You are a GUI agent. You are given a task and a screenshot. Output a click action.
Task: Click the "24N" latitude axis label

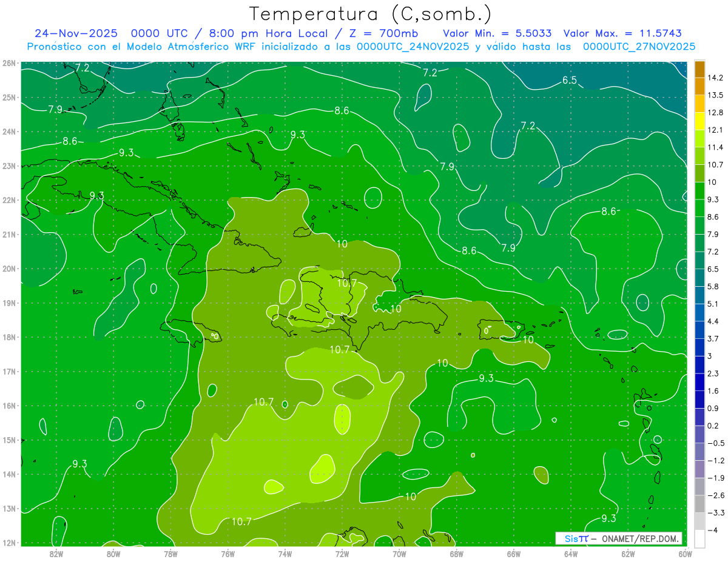[x=9, y=132]
